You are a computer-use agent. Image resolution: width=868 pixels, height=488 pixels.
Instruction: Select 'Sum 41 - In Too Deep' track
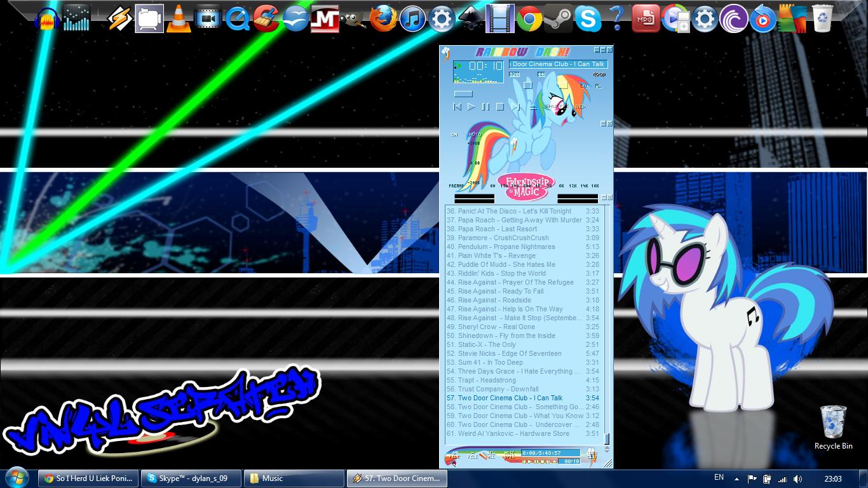click(x=522, y=362)
